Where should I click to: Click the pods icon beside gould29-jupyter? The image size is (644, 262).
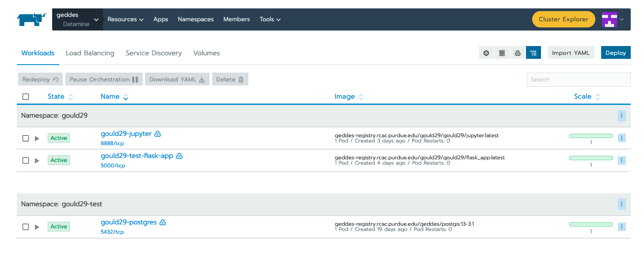pos(158,133)
